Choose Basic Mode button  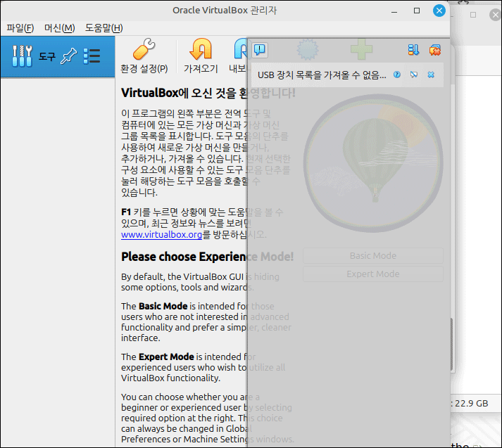(373, 256)
